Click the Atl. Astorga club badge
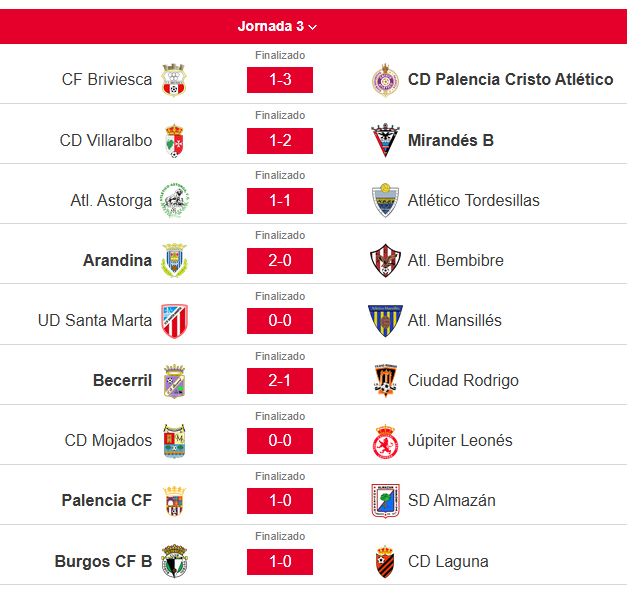 tap(175, 200)
